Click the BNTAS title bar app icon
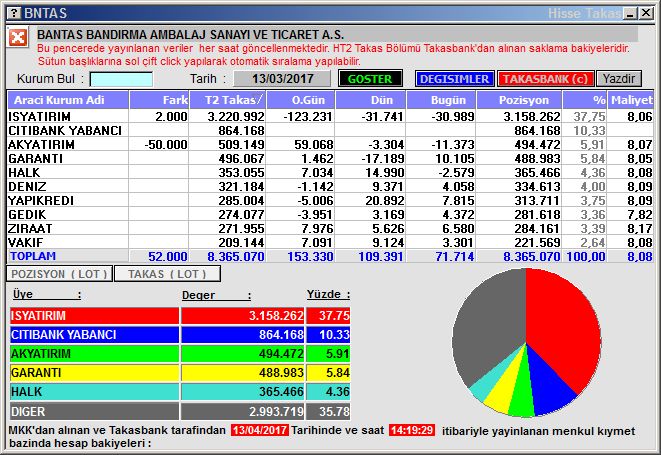Viewport: 661px width, 455px height. 12,12
